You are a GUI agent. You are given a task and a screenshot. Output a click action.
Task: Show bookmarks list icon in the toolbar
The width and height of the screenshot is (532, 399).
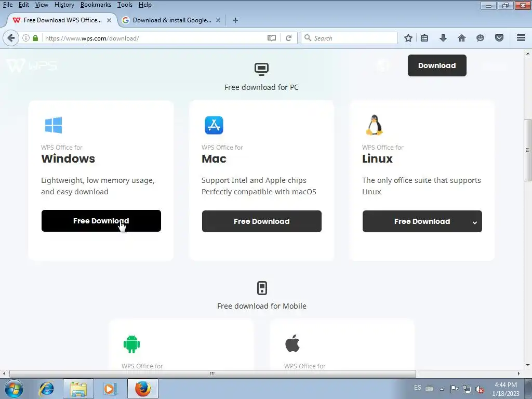(424, 38)
